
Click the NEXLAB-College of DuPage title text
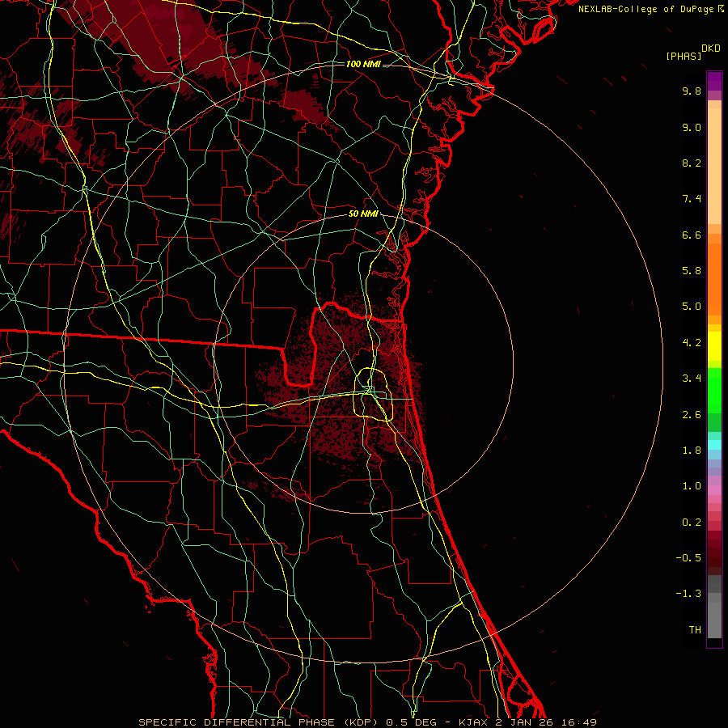[x=645, y=9]
